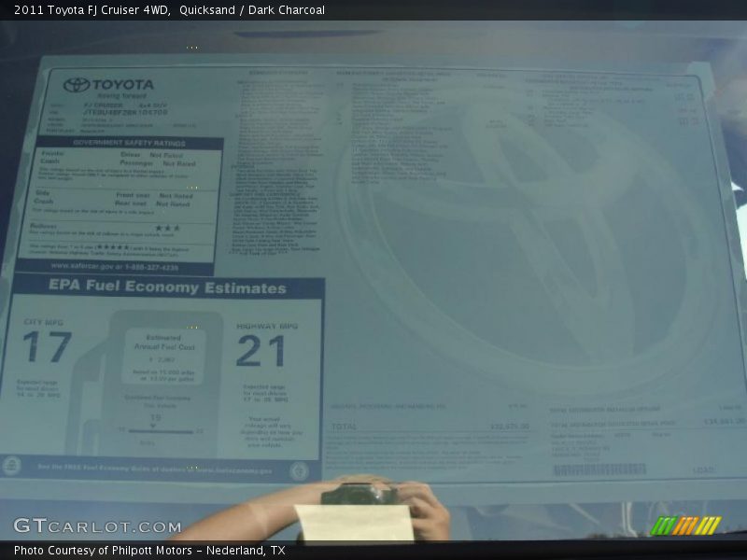This screenshot has height=560, width=747.
Task: Click the 'Estimated Annual Fuel Cost' box
Action: (x=164, y=356)
